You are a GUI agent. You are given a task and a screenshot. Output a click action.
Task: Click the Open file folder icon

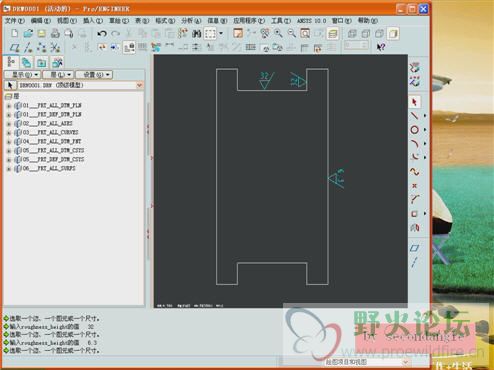point(28,33)
